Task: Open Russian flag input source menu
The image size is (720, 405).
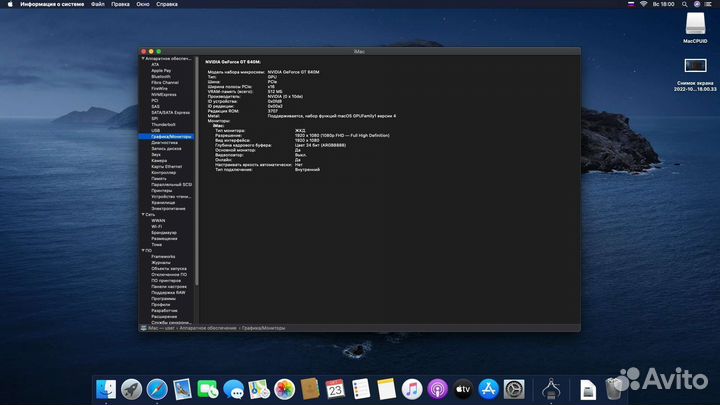Action: 631,4
